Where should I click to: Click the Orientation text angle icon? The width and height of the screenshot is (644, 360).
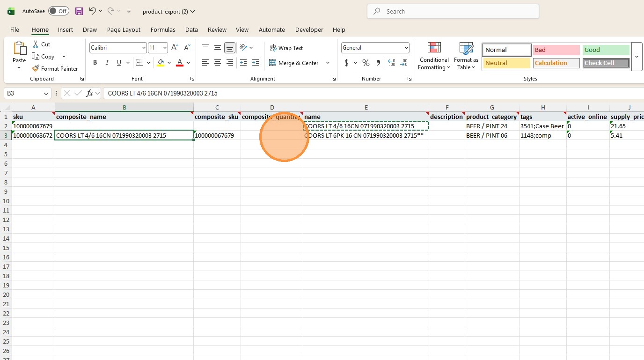[243, 48]
